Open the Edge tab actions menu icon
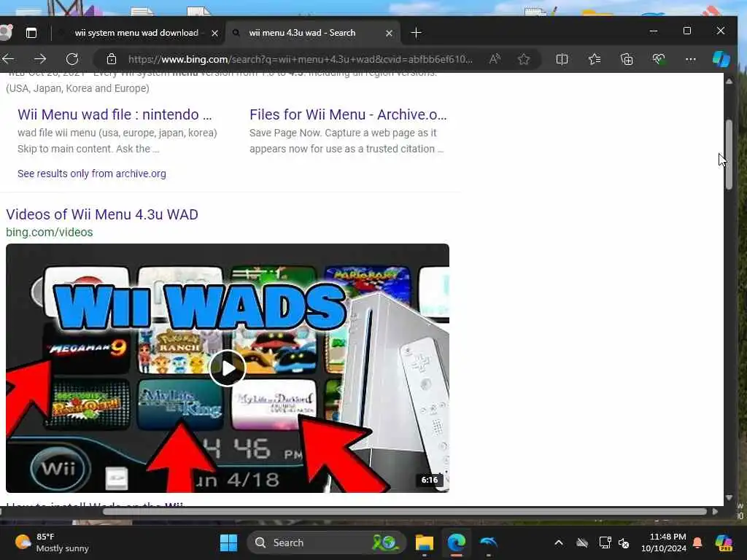The image size is (747, 560). pyautogui.click(x=31, y=33)
